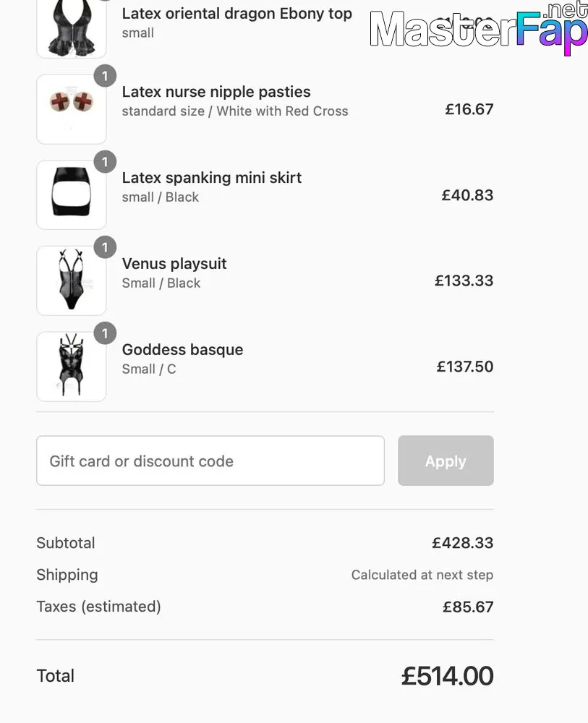Viewport: 588px width, 723px height.
Task: Click the Apply discount button
Action: point(446,461)
